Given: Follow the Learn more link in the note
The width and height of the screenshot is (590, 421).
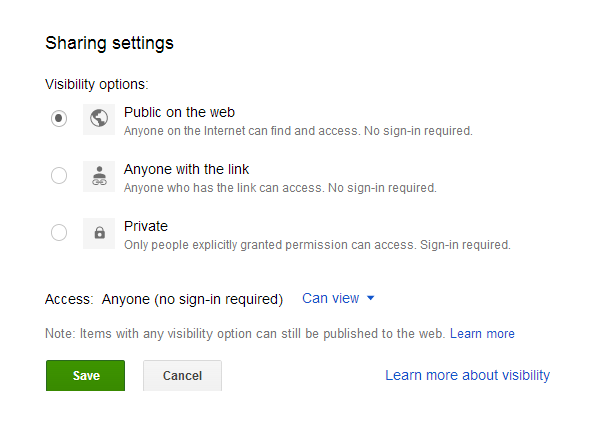Looking at the screenshot, I should (x=482, y=334).
